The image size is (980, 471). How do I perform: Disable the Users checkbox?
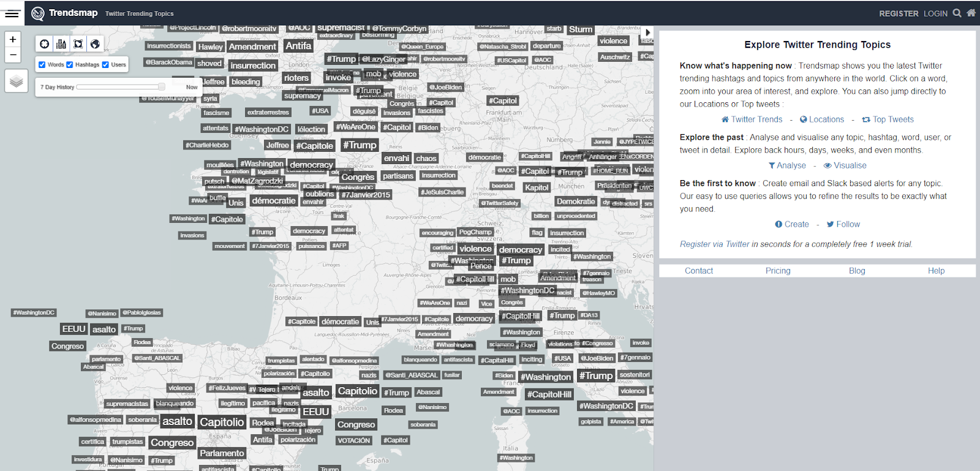[x=105, y=64]
